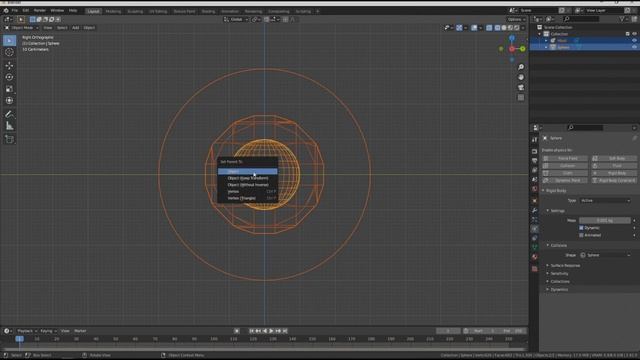
Task: Click the pan view hand icon
Action: click(x=521, y=77)
